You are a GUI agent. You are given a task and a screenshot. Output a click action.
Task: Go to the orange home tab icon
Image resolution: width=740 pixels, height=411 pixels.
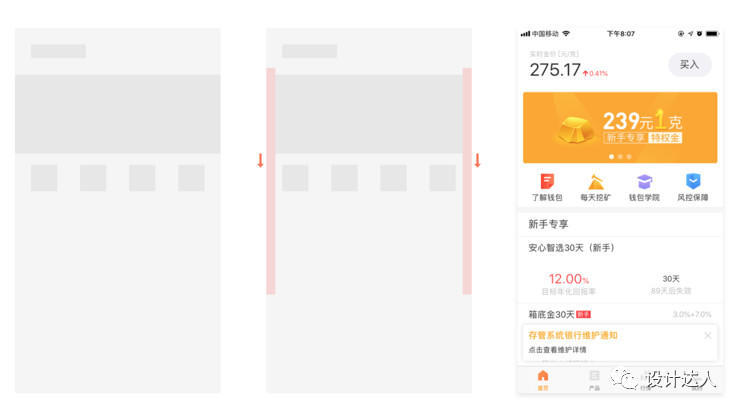tap(543, 376)
